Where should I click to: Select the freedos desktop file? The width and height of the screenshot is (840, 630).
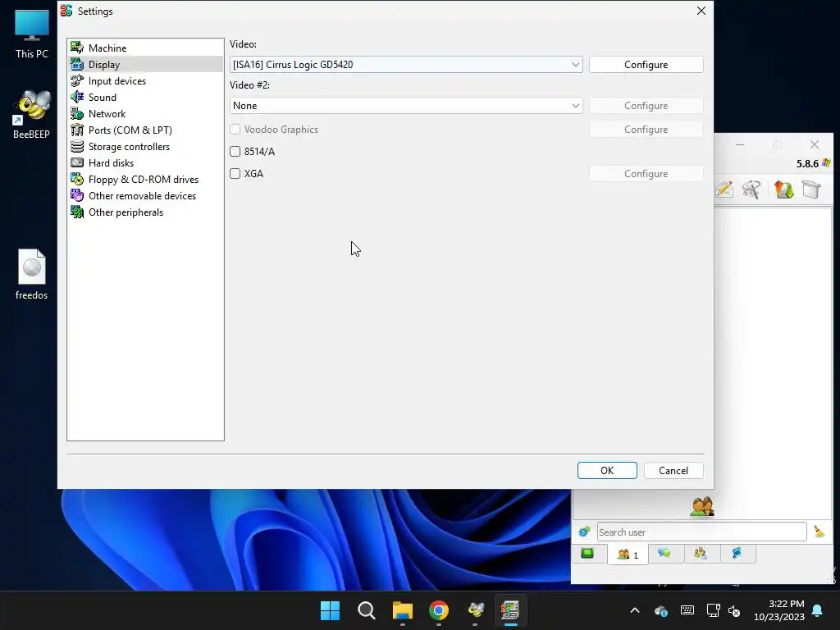coord(32,274)
